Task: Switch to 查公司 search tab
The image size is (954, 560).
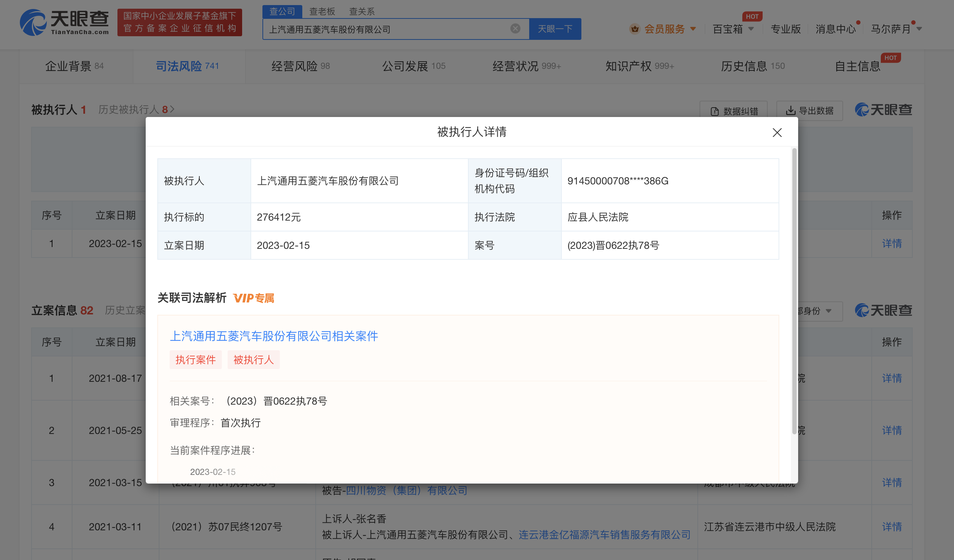Action: coord(282,11)
